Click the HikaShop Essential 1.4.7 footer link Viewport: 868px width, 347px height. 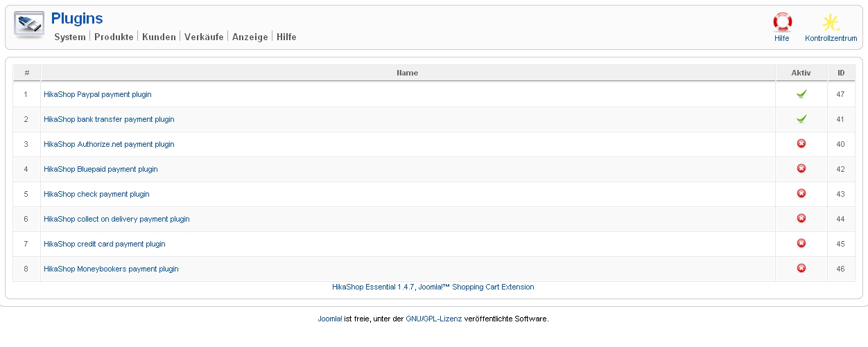tap(433, 287)
